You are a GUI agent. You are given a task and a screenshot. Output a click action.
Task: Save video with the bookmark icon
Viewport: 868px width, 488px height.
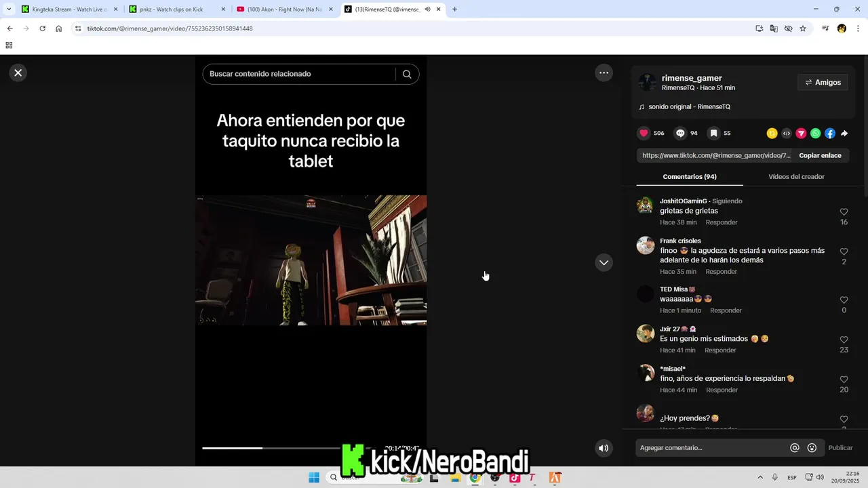click(713, 134)
